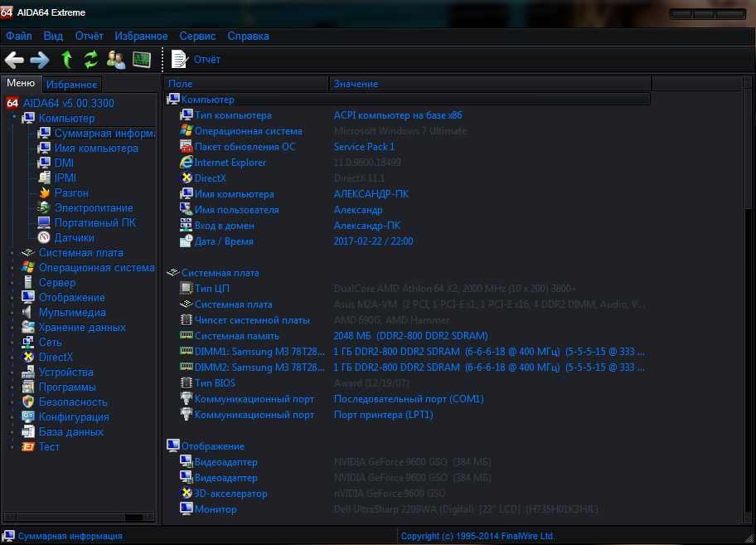Viewport: 756px width, 545px height.
Task: Click the Портативный ПК laptop icon
Action: (x=44, y=223)
